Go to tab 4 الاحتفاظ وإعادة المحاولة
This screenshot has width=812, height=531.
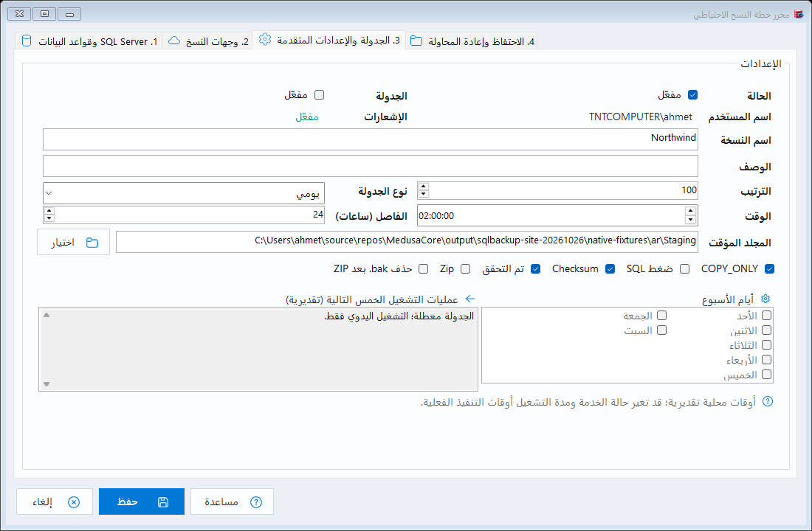point(472,41)
